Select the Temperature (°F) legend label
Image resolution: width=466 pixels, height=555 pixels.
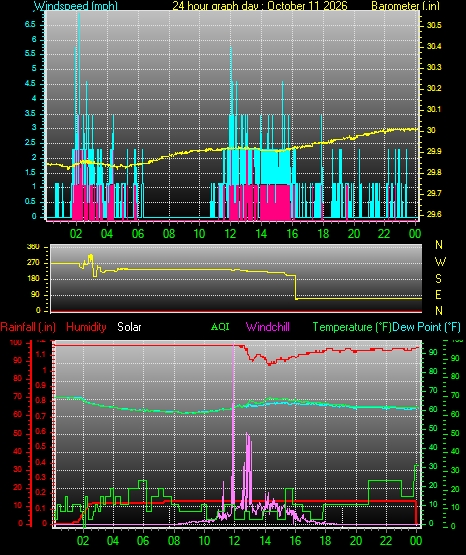[x=352, y=327]
